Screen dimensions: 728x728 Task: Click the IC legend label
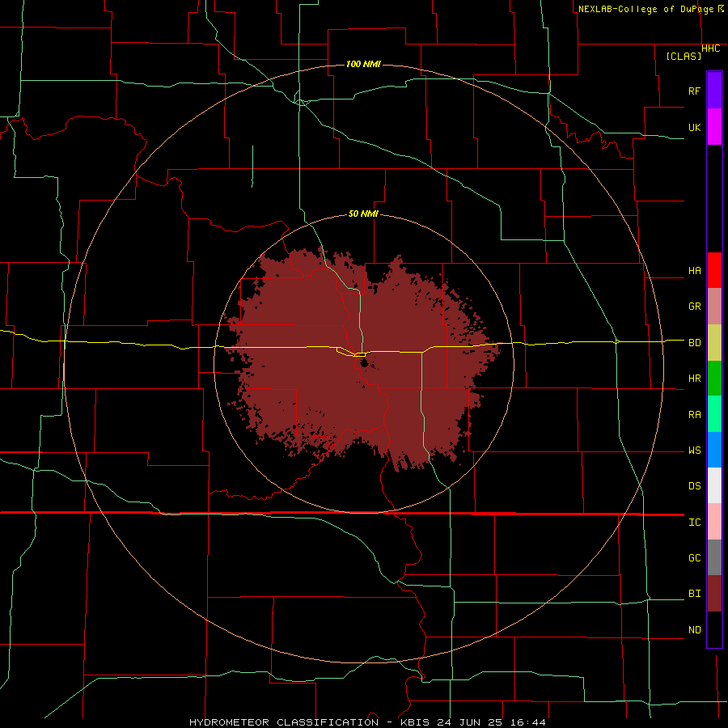click(694, 523)
